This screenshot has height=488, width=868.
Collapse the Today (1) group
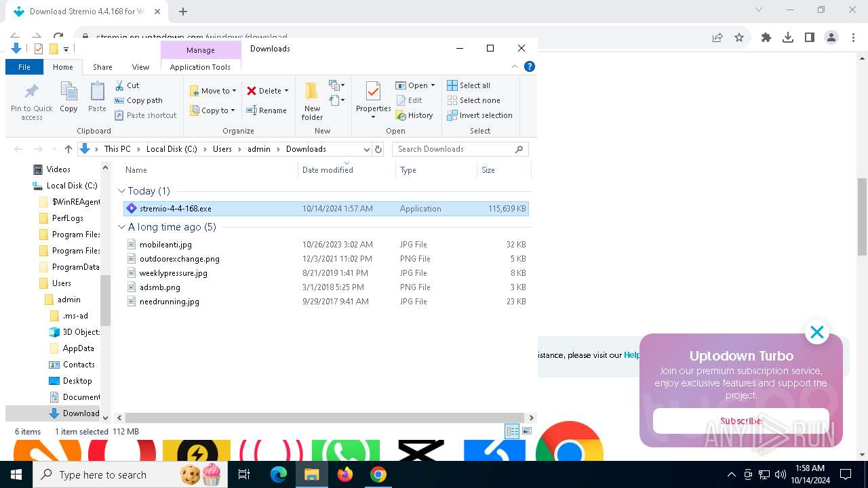[122, 191]
